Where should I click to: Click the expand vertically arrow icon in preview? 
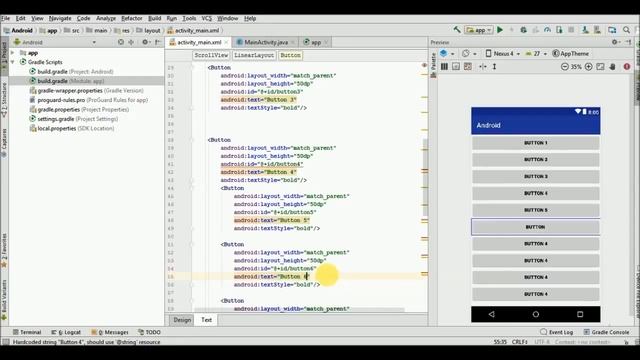pyautogui.click(x=494, y=67)
